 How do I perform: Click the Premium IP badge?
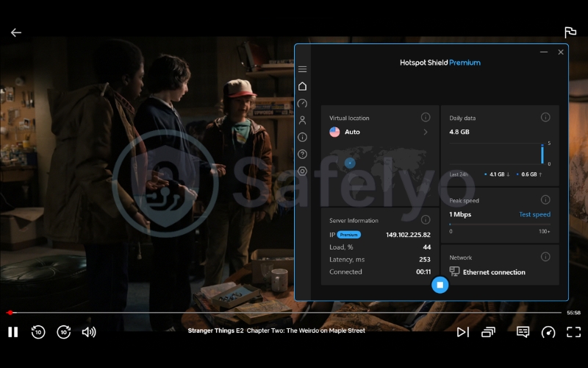[348, 235]
